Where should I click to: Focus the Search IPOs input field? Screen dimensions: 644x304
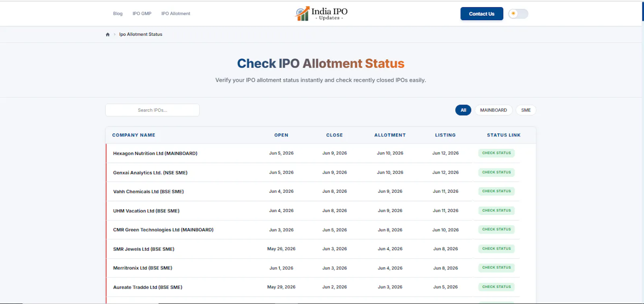point(152,110)
